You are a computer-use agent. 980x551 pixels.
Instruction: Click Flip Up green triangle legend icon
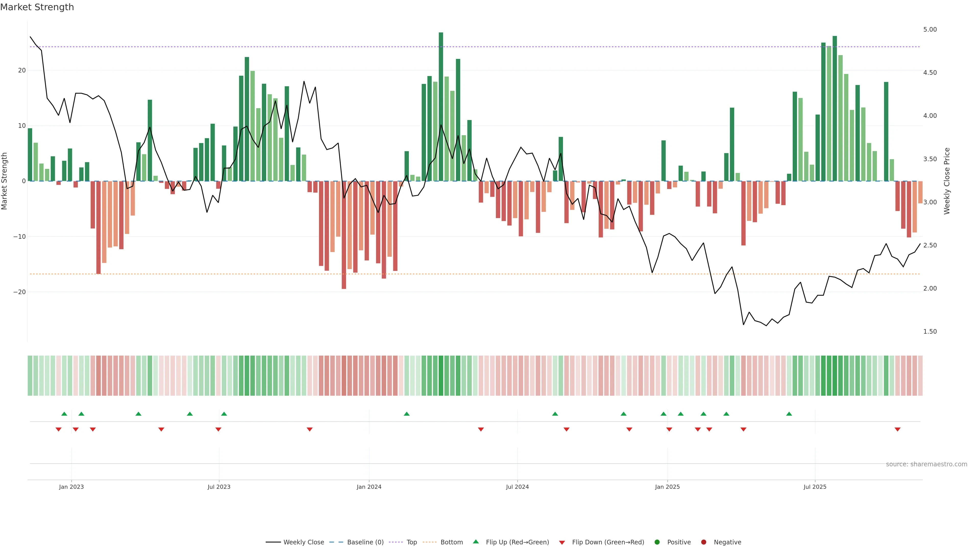coord(475,542)
